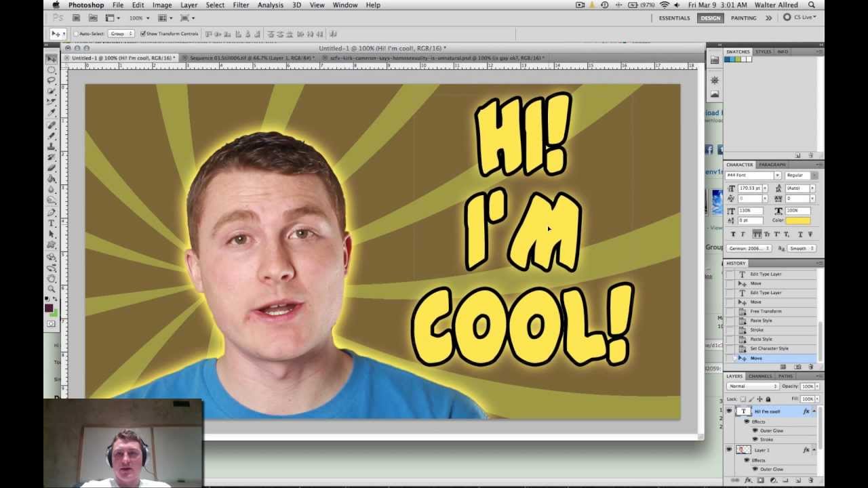Open the Analysis menu
This screenshot has width=868, height=488.
(x=271, y=5)
